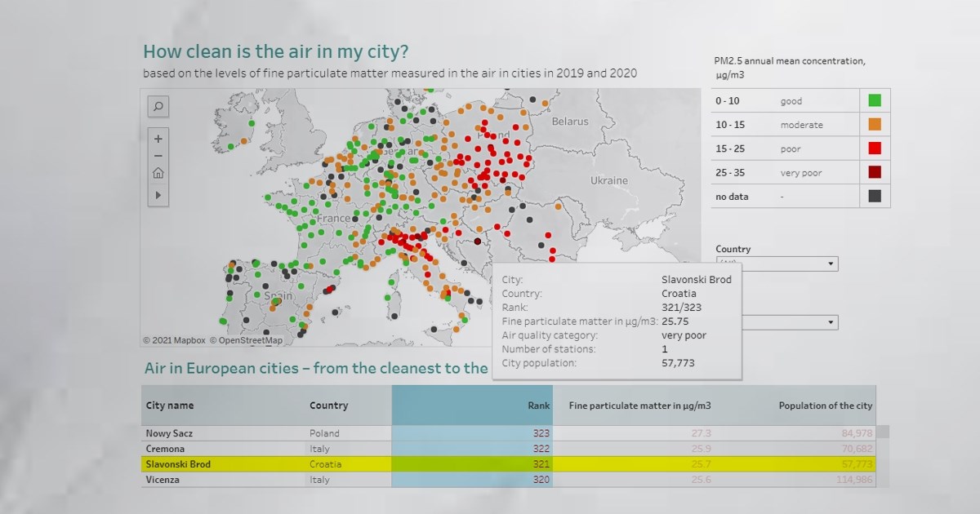Open the Country filter dropdown

[x=831, y=264]
